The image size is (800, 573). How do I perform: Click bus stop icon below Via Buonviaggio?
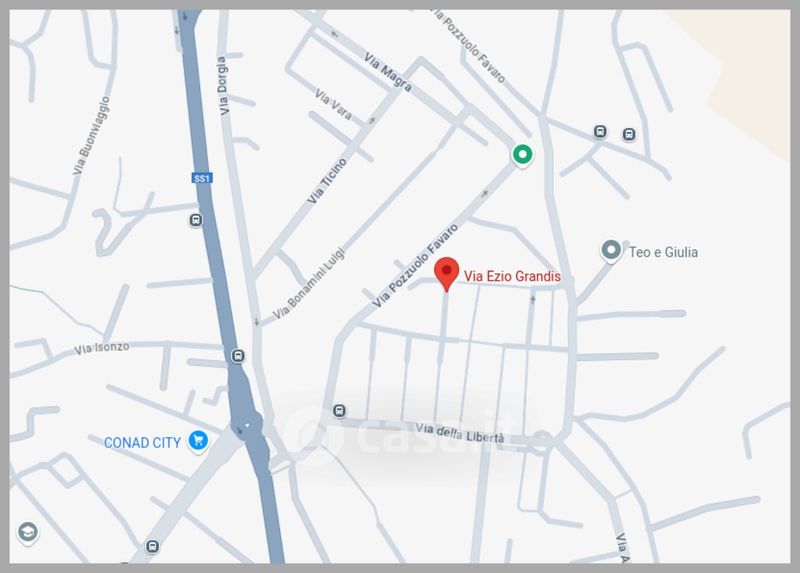pos(196,220)
